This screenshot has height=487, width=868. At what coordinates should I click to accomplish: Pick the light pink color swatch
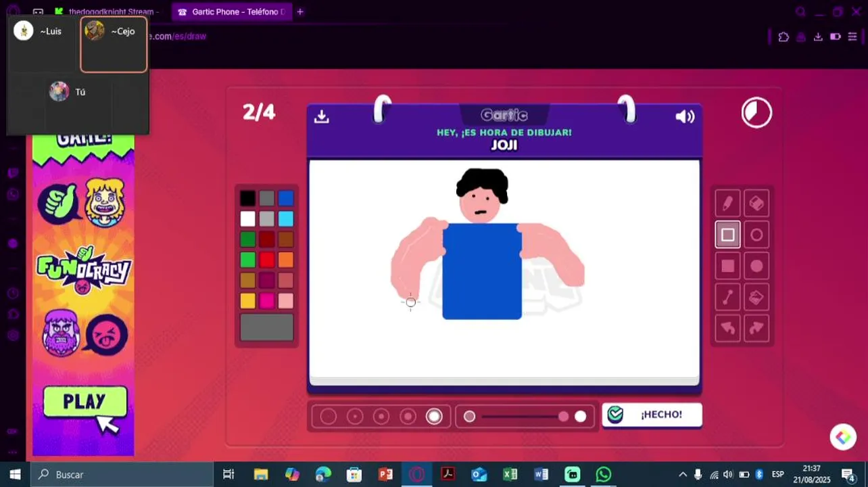point(286,301)
